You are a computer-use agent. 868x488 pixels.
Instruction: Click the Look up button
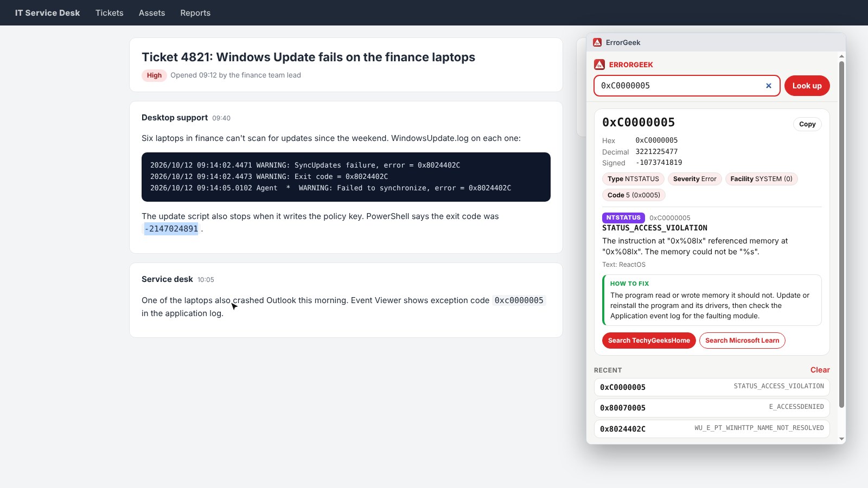point(807,86)
